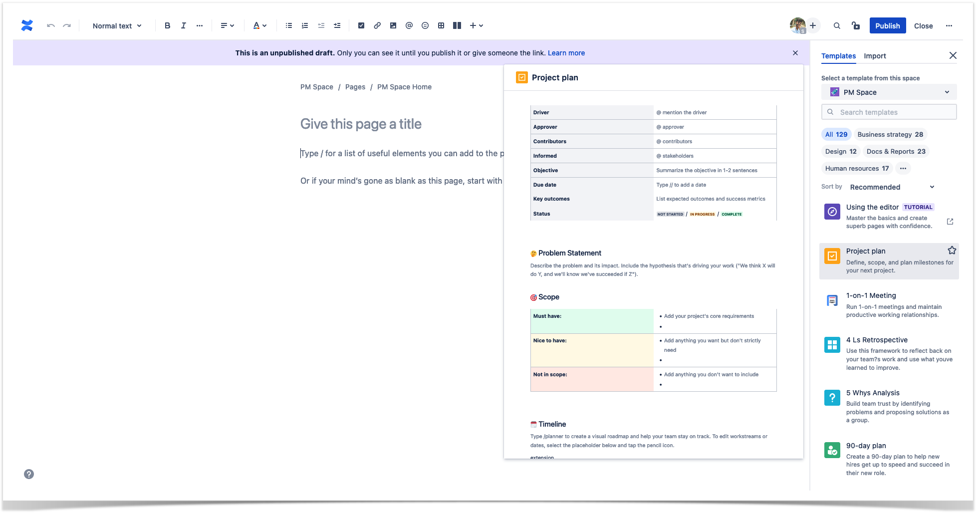Insert a link via toolbar
This screenshot has height=515, width=980.
pos(377,25)
